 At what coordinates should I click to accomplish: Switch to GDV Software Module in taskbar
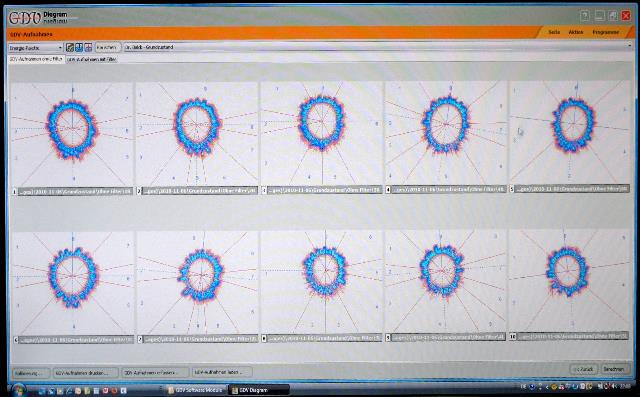pos(195,390)
